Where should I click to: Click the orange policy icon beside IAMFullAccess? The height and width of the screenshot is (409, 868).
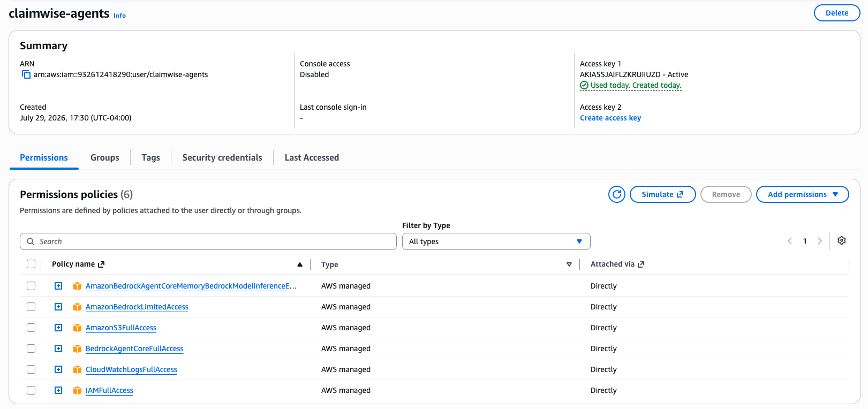click(77, 390)
